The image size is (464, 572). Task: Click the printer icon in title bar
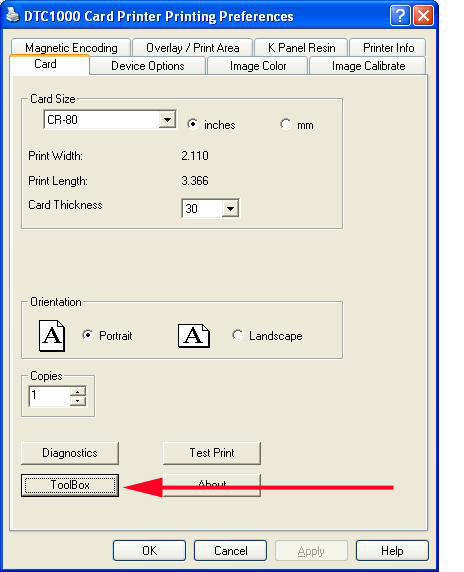pos(13,15)
